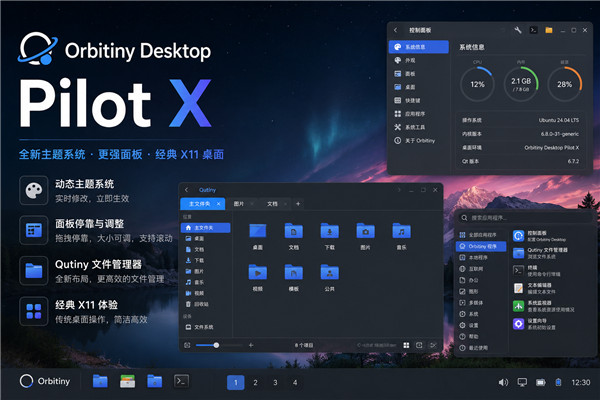Open 应用程序 settings in control panel

tap(419, 114)
